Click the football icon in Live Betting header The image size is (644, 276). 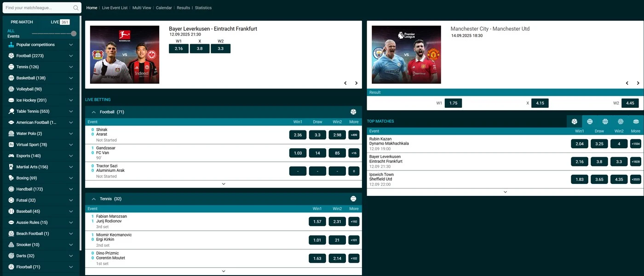click(x=353, y=112)
